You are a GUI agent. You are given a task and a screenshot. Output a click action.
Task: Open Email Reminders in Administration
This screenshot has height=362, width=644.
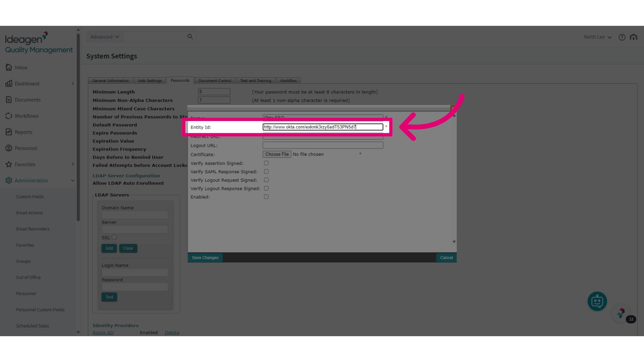point(33,229)
